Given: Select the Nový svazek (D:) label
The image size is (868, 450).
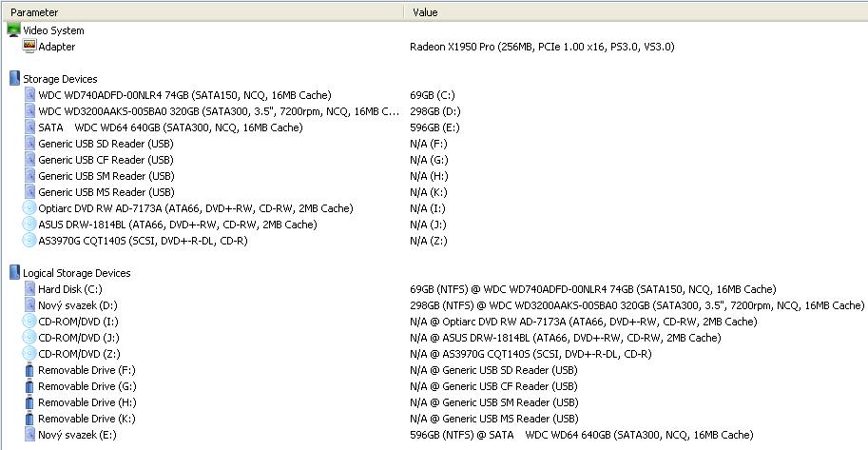Looking at the screenshot, I should point(78,305).
